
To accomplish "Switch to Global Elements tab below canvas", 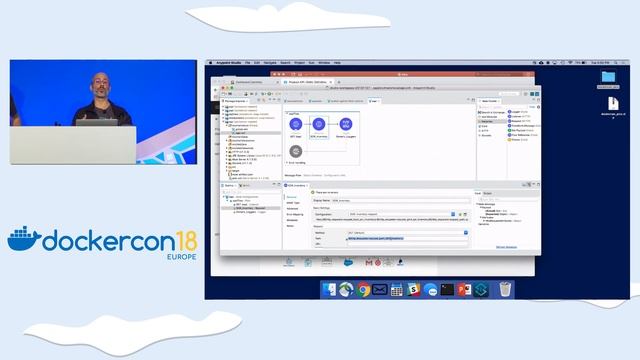I will pyautogui.click(x=313, y=176).
